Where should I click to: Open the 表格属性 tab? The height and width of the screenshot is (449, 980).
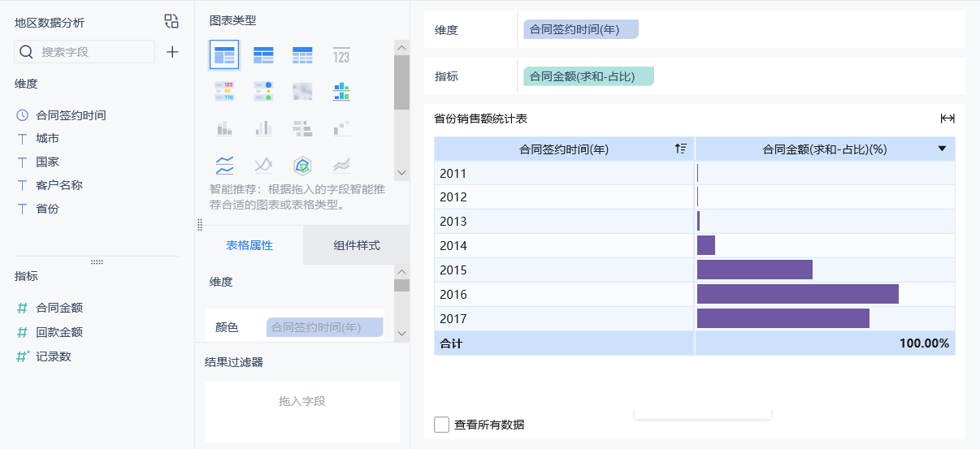pos(249,245)
